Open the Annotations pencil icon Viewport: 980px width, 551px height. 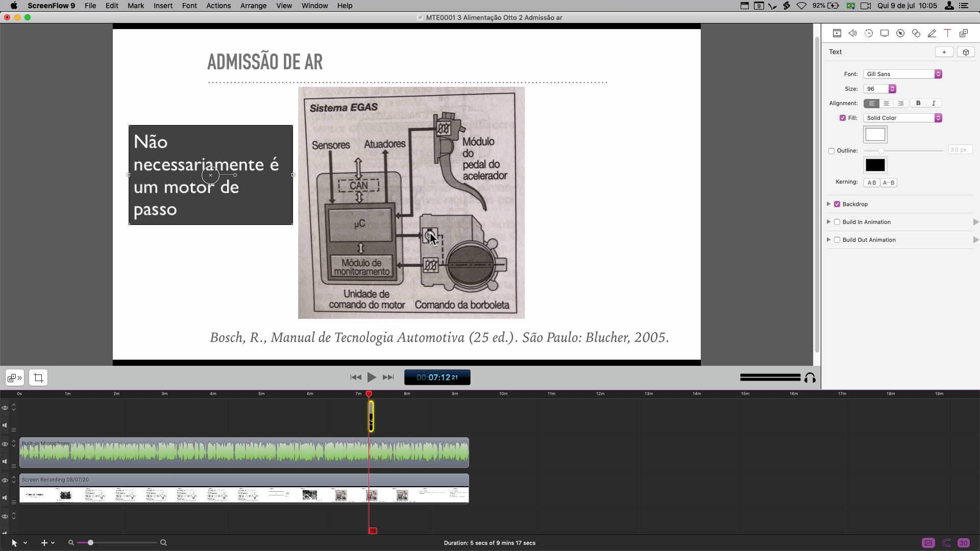tap(932, 33)
